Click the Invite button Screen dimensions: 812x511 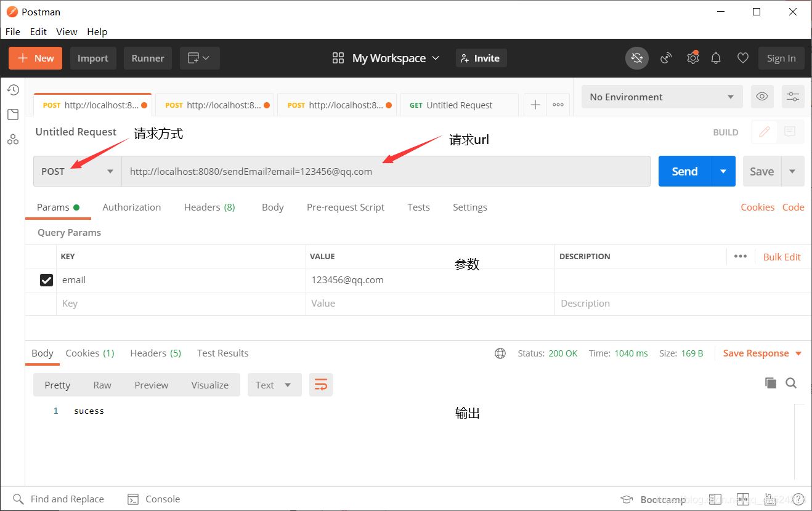click(x=481, y=58)
